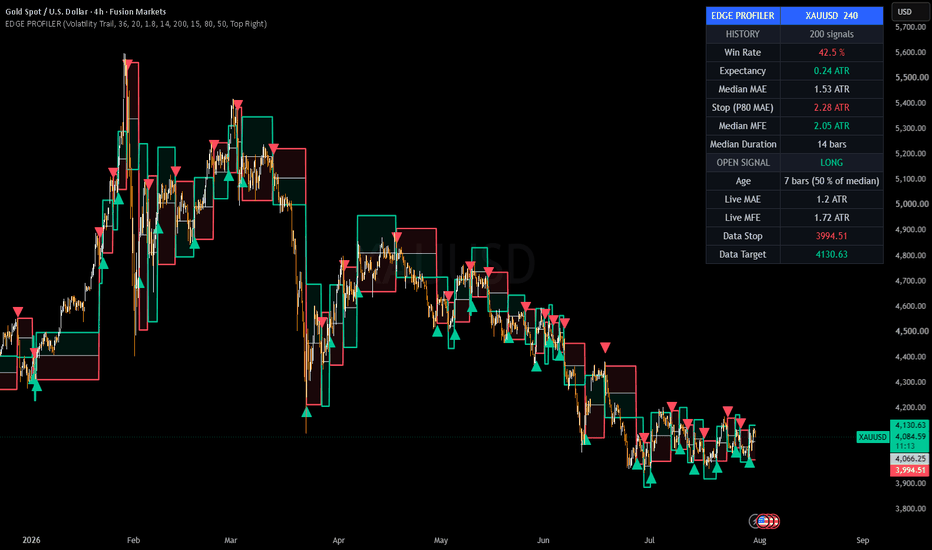The width and height of the screenshot is (932, 550).
Task: Click the isolated red sell marker in mid-June
Action: point(605,347)
